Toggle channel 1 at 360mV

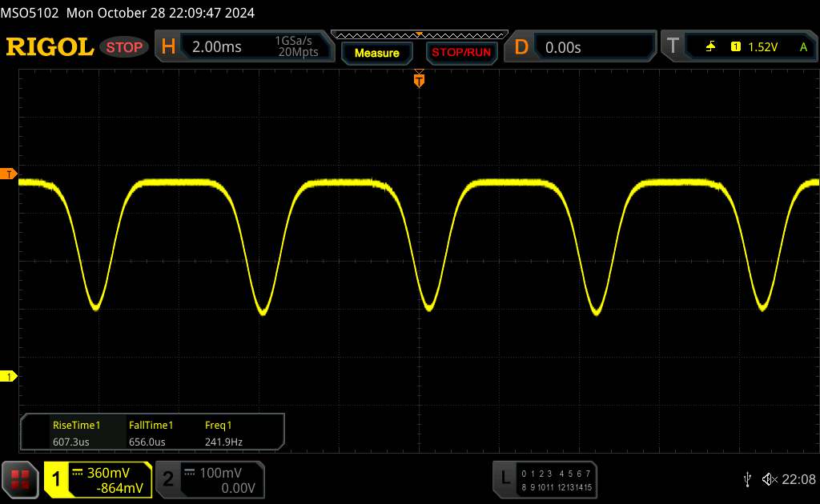[98, 479]
